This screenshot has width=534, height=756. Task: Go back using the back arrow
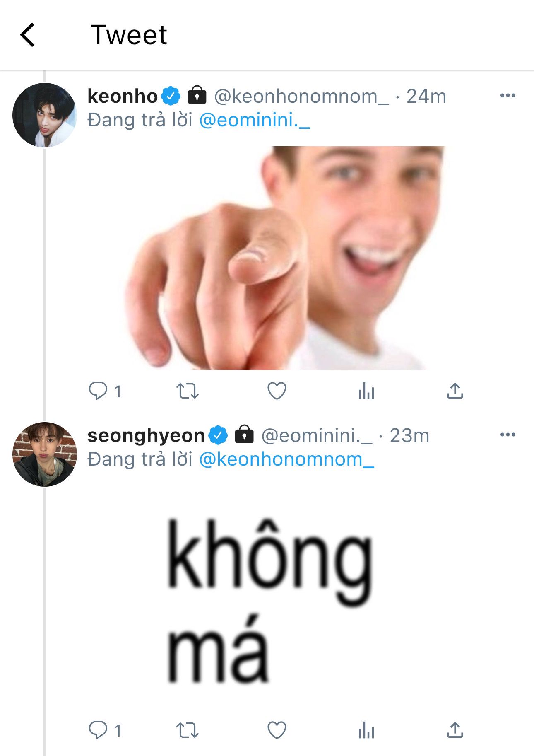27,35
